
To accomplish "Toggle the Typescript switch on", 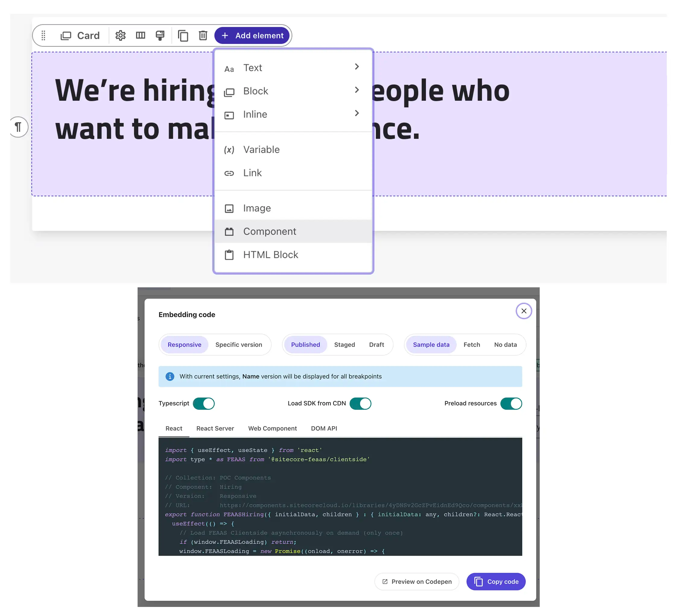I will [204, 404].
